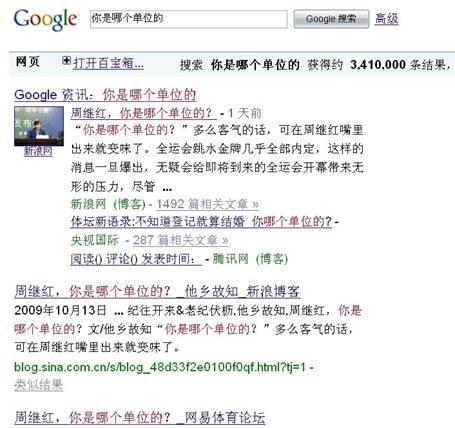This screenshot has width=455, height=428.
Task: Click the Google logo
Action: point(46,20)
